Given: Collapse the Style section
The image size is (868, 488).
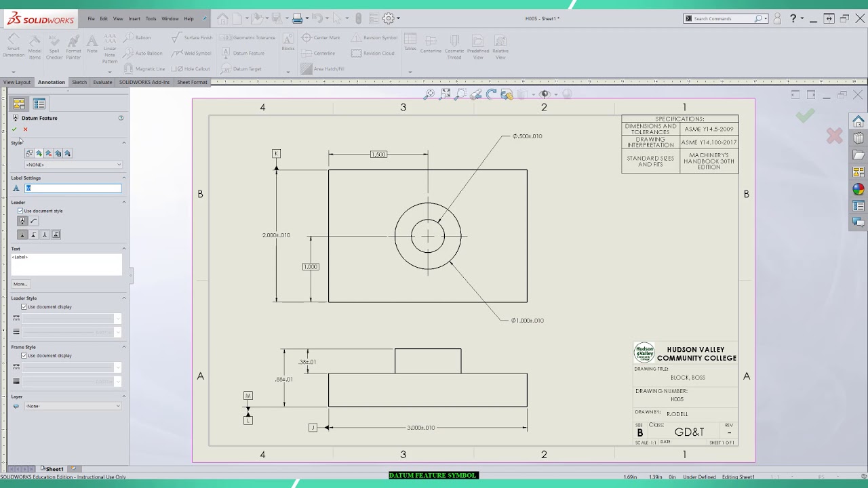Looking at the screenshot, I should coord(124,143).
